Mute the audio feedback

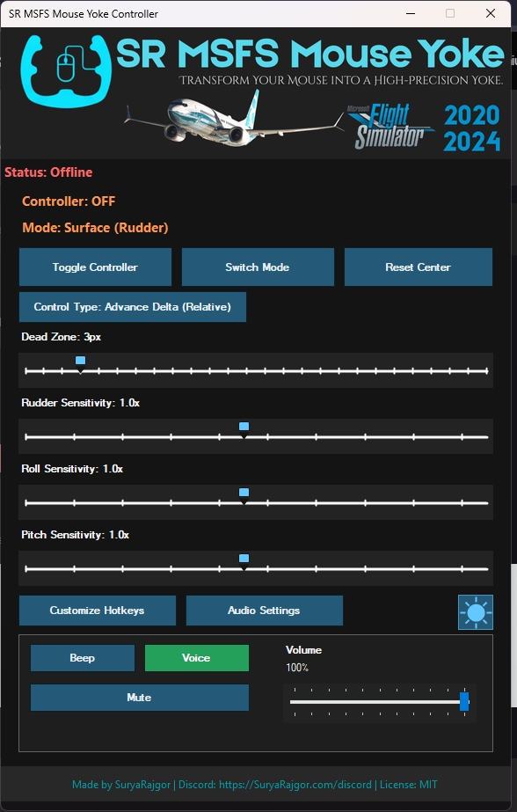click(x=140, y=698)
